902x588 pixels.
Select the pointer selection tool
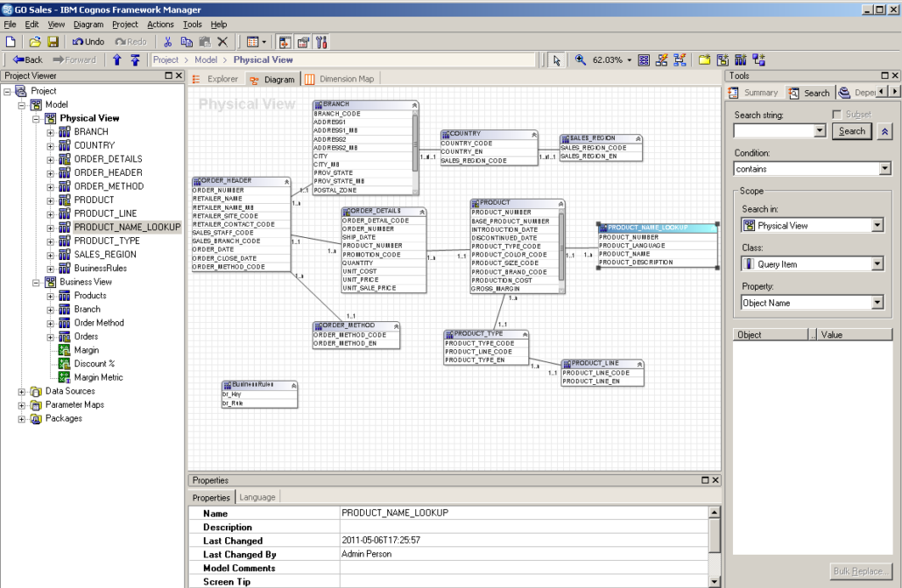point(556,59)
